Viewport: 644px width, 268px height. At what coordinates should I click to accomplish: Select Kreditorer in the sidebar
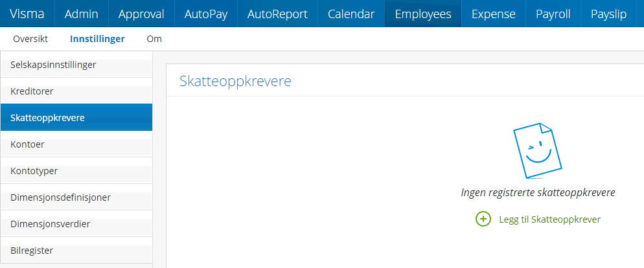[32, 91]
